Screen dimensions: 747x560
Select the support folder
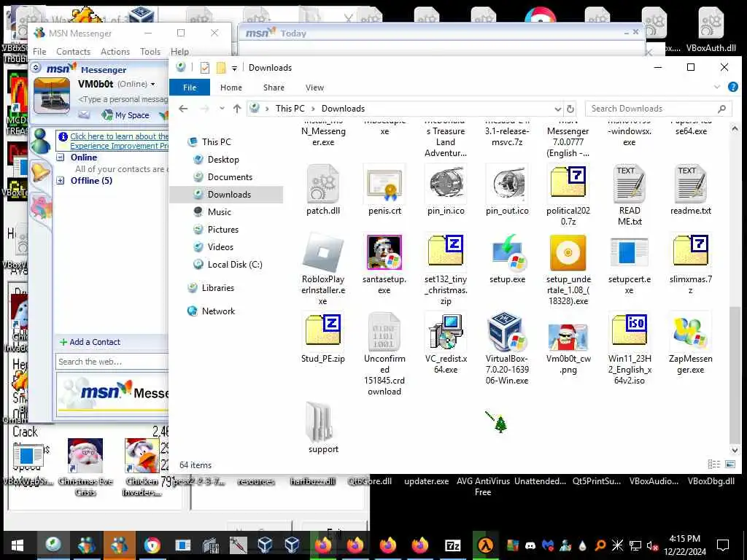pos(323,427)
